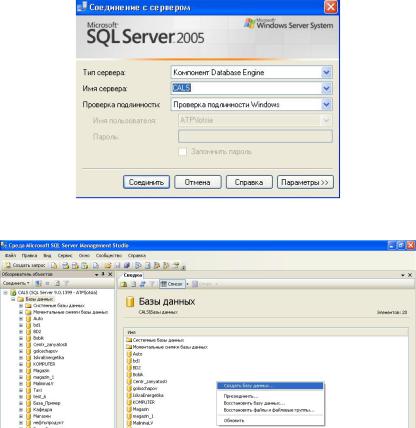Close the Сводка document tab pane
The width and height of the screenshot is (416, 428).
(410, 275)
